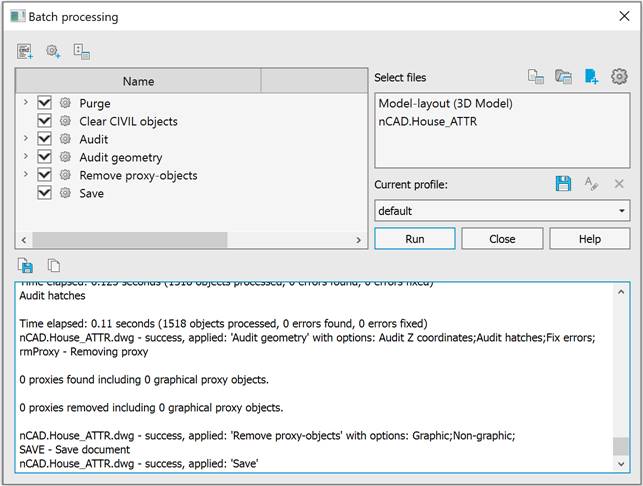The width and height of the screenshot is (643, 486).
Task: Click the Run button
Action: (415, 239)
